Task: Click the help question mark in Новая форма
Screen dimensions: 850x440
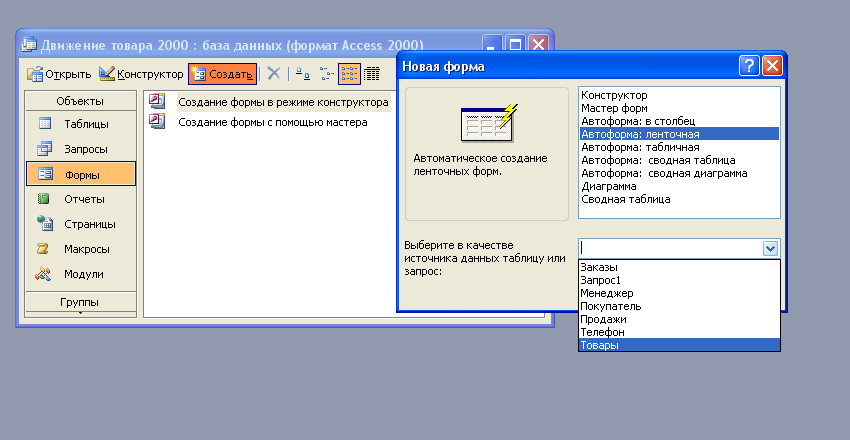Action: click(x=749, y=67)
